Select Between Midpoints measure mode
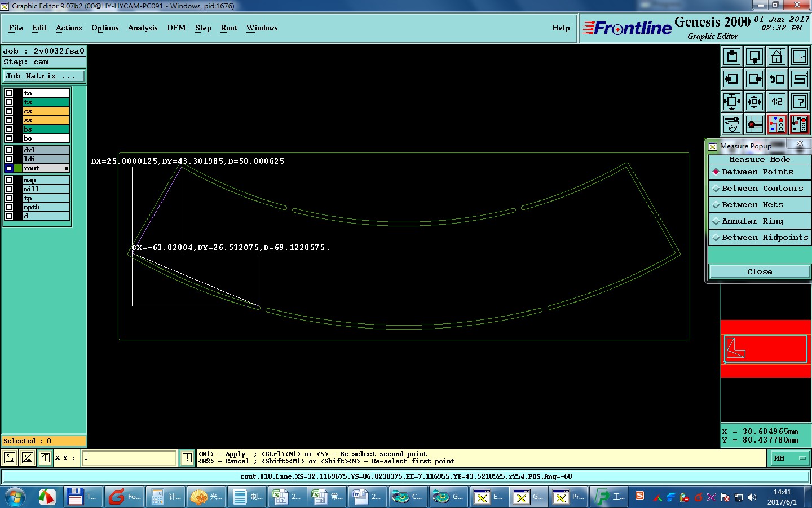The height and width of the screenshot is (508, 812). (x=760, y=238)
